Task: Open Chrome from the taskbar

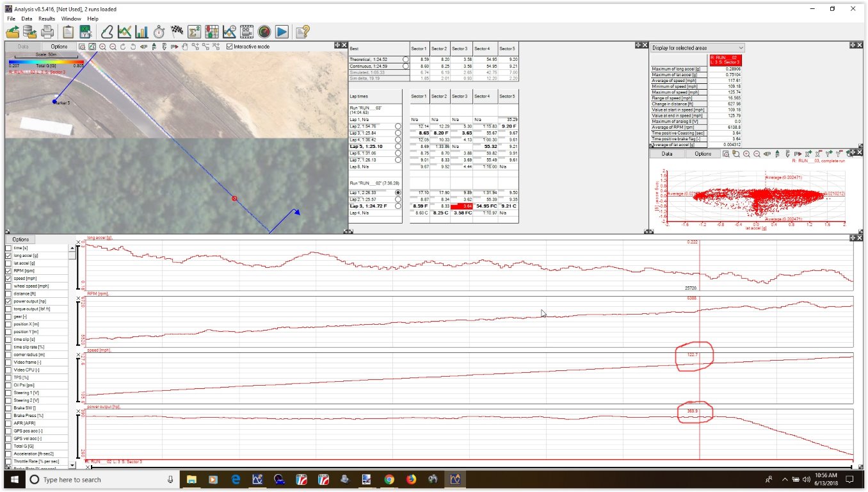Action: pyautogui.click(x=389, y=479)
